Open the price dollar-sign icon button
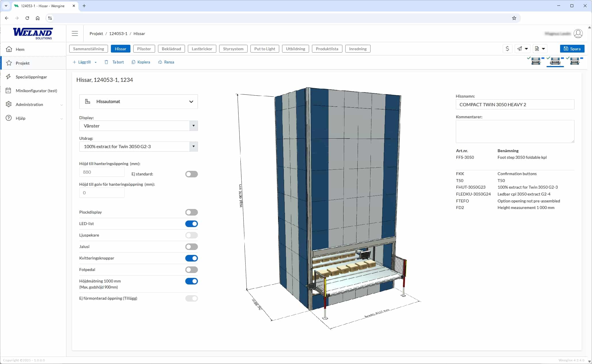This screenshot has width=592, height=364. [507, 49]
